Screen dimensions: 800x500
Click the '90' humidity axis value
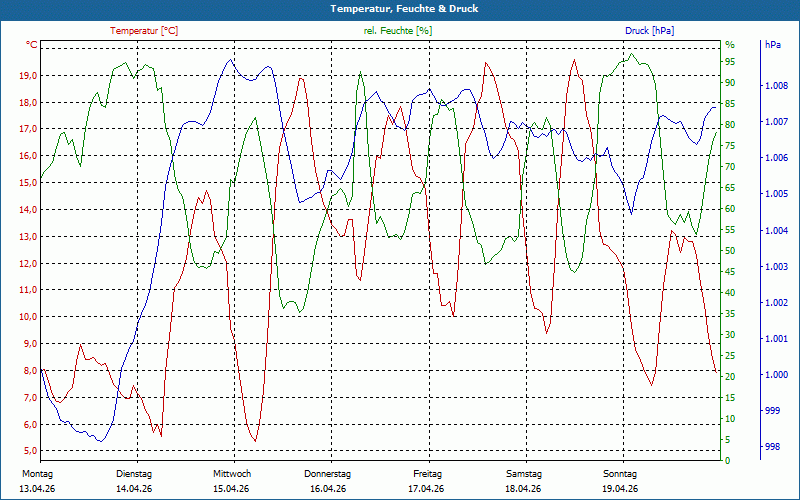coord(730,83)
